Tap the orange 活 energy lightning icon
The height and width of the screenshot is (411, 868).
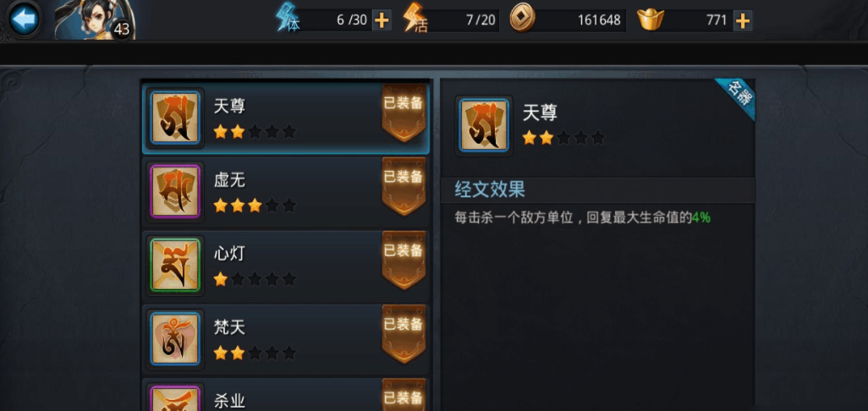click(x=415, y=18)
